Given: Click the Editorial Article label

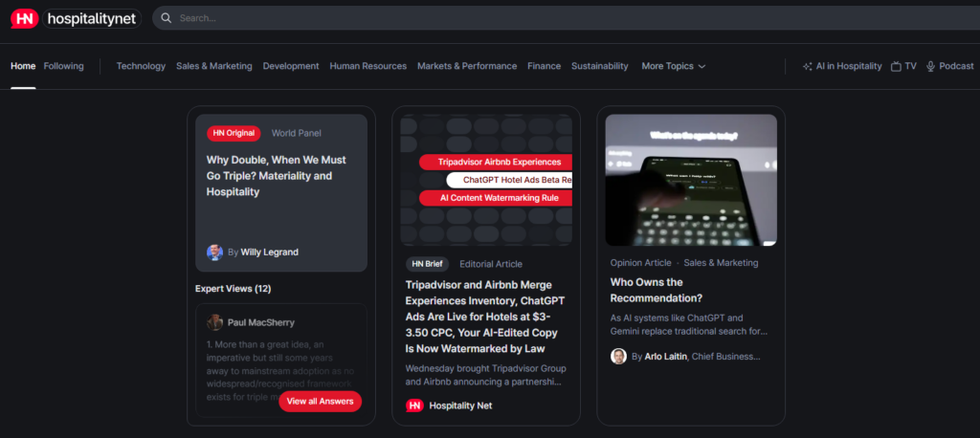Looking at the screenshot, I should pos(491,264).
